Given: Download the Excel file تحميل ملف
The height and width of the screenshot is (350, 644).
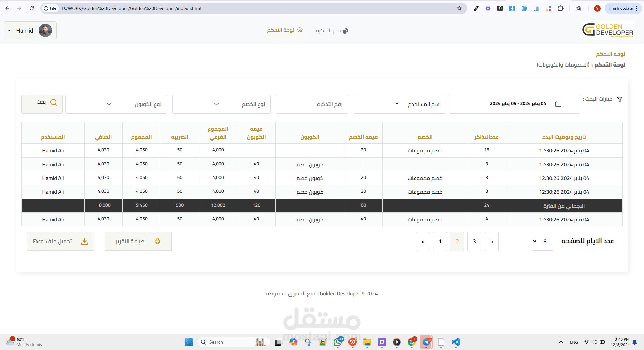Looking at the screenshot, I should coord(60,241).
